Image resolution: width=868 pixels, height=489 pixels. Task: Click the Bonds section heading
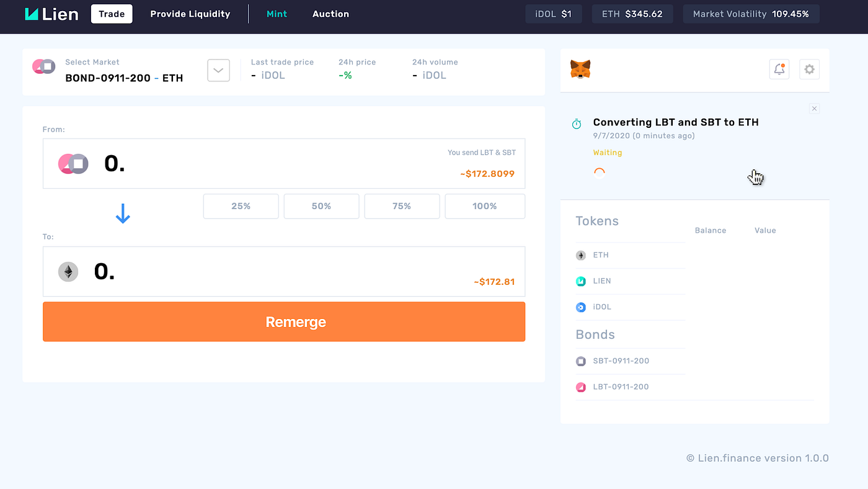595,334
